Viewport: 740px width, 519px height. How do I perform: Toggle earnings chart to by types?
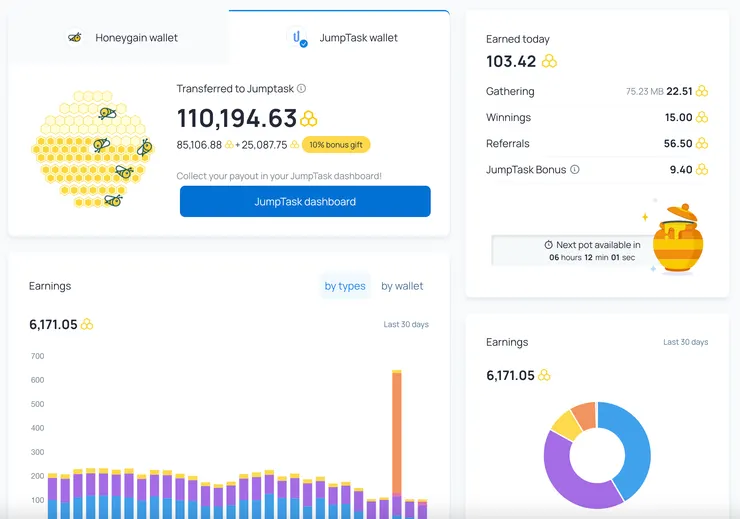tap(345, 286)
